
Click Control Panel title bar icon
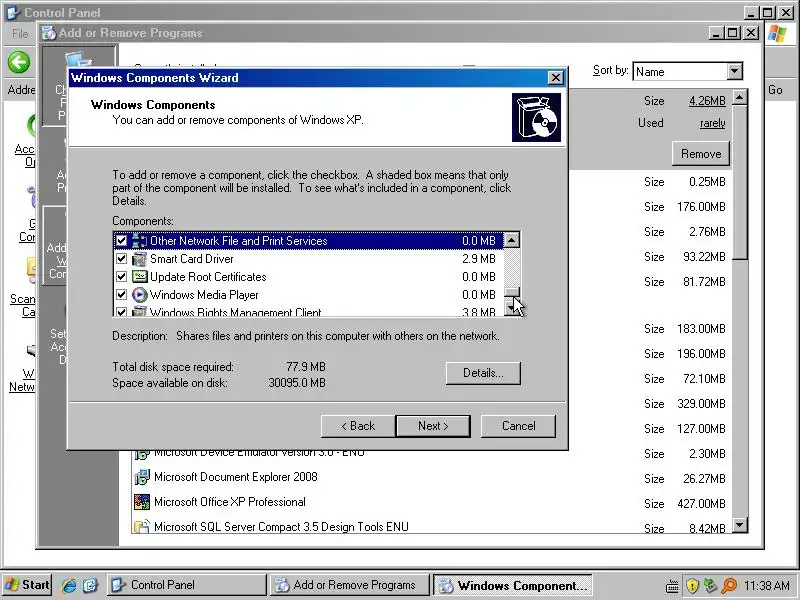pyautogui.click(x=13, y=12)
